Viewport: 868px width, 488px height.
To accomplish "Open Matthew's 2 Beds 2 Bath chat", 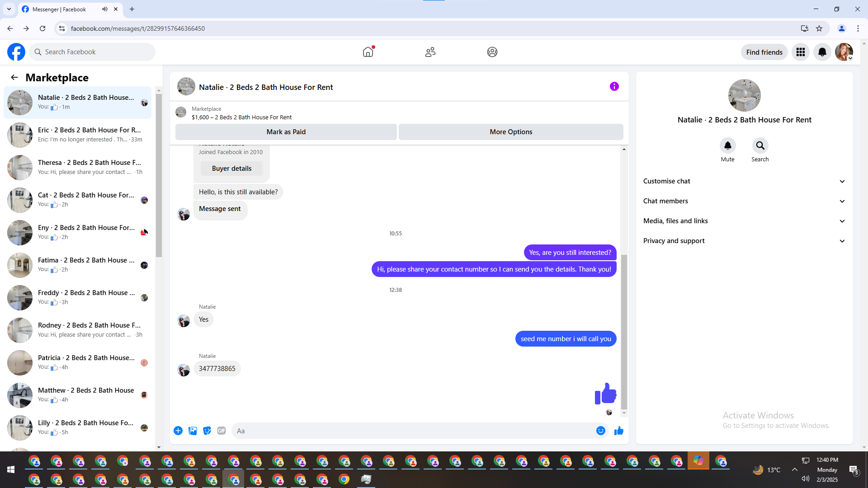I will point(78,395).
